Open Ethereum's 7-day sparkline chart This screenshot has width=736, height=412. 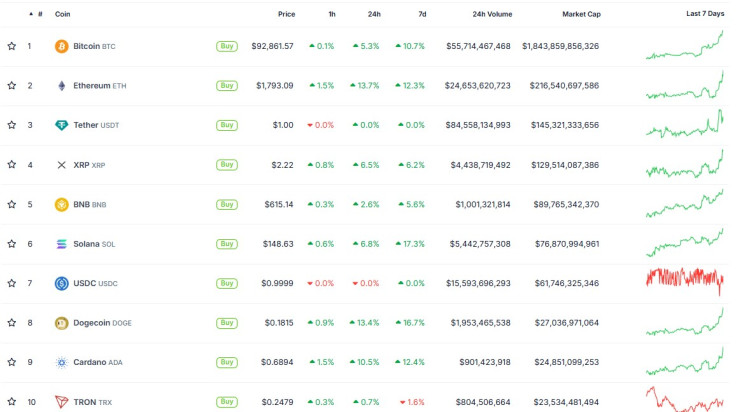(685, 85)
